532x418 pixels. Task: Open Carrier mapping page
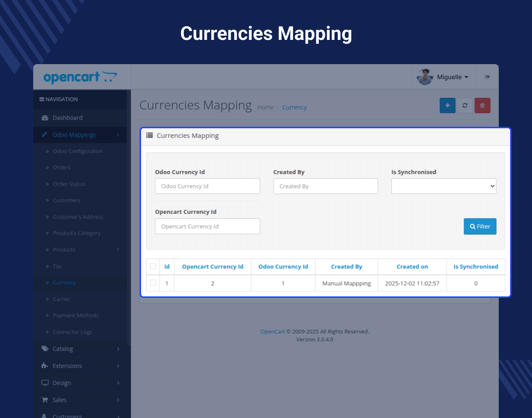point(61,299)
